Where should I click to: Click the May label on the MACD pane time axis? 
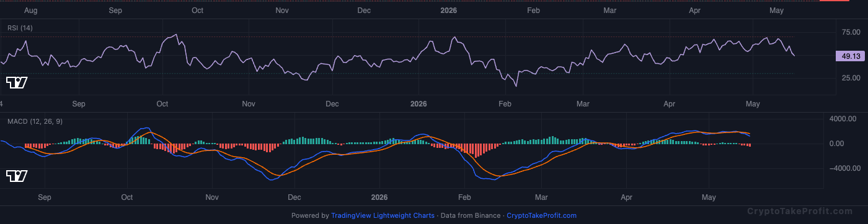(709, 197)
